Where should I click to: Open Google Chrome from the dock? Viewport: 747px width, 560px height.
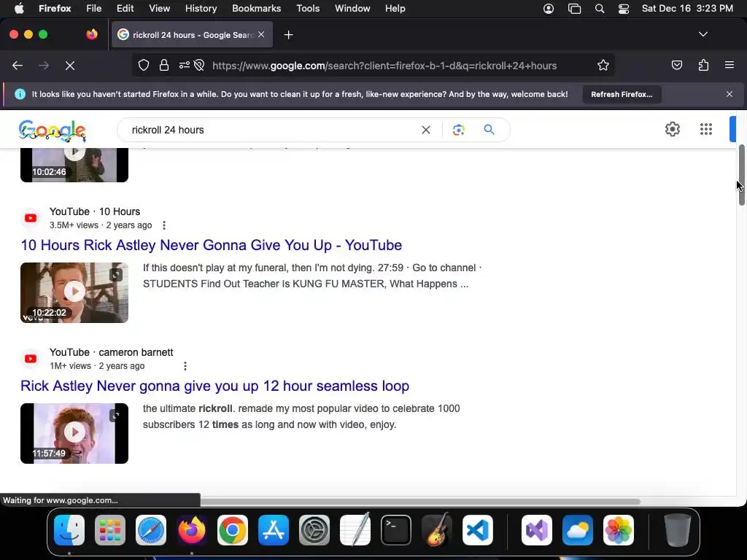pos(233,530)
